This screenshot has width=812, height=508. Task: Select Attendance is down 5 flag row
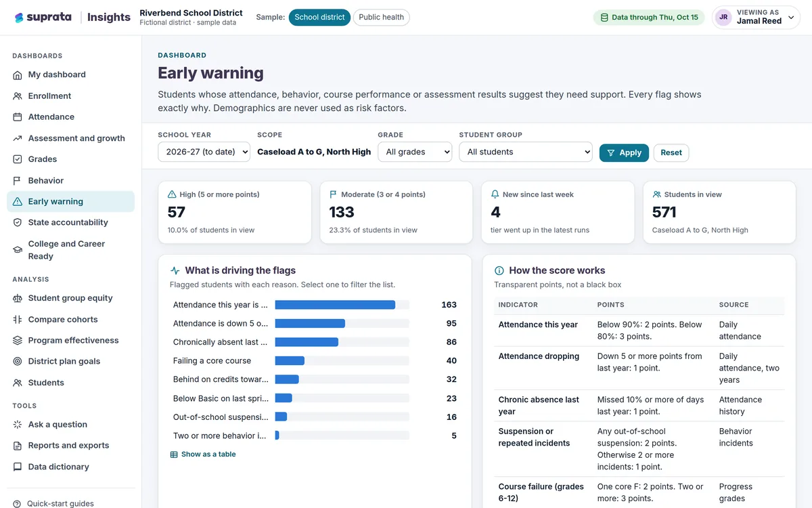pyautogui.click(x=315, y=324)
